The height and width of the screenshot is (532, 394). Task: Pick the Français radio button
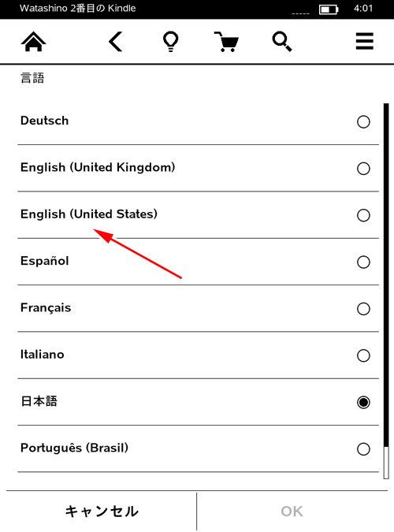pyautogui.click(x=363, y=309)
